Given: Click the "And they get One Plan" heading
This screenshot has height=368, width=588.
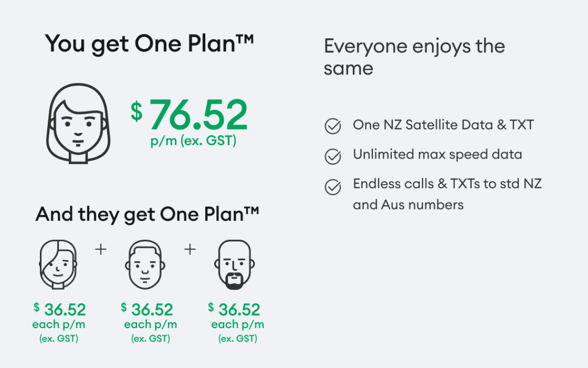Looking at the screenshot, I should 147,214.
